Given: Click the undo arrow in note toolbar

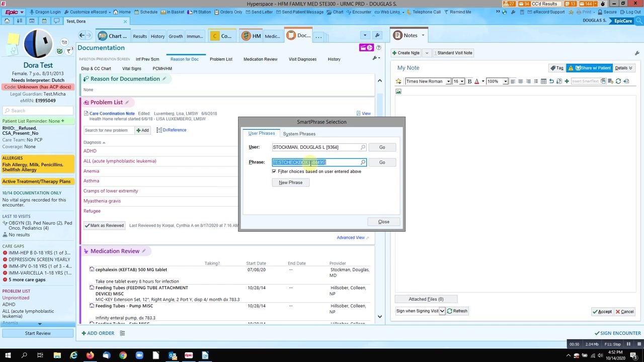Looking at the screenshot, I should [x=551, y=81].
